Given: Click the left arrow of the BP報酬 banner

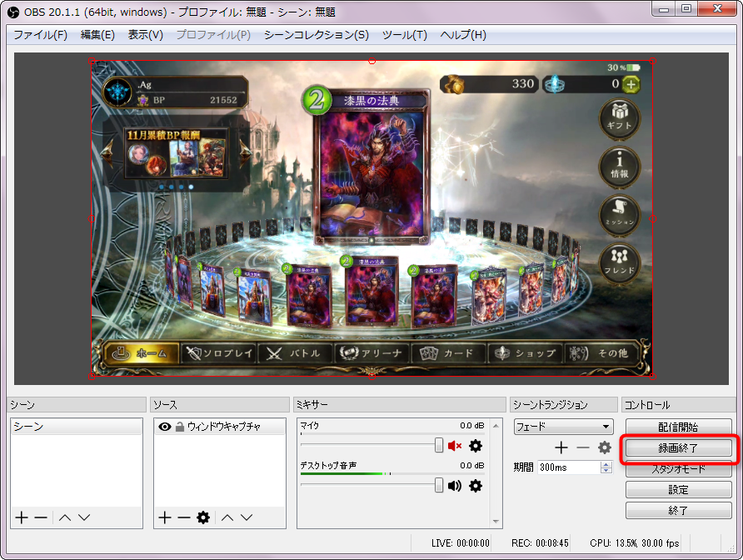Looking at the screenshot, I should pyautogui.click(x=108, y=152).
